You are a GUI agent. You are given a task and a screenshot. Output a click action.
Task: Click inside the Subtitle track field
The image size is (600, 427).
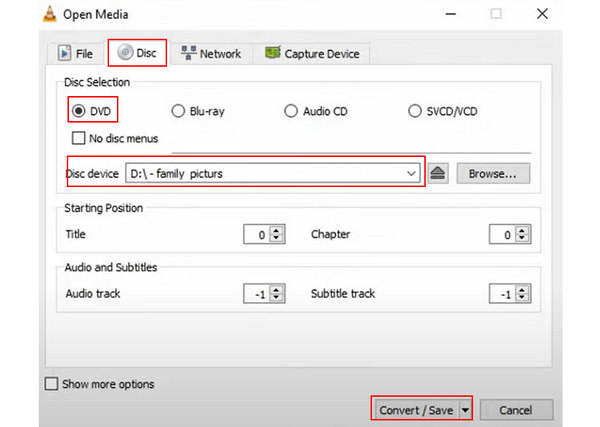tap(503, 294)
